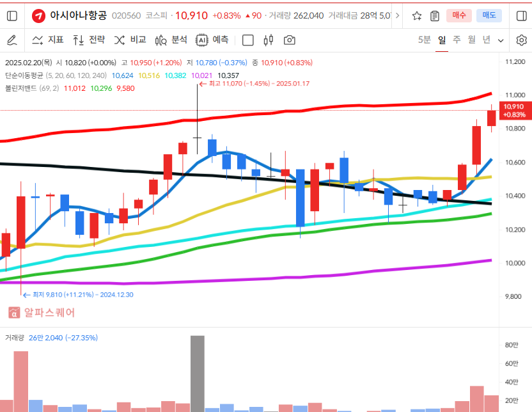Click the 020560 stock code

coord(126,15)
